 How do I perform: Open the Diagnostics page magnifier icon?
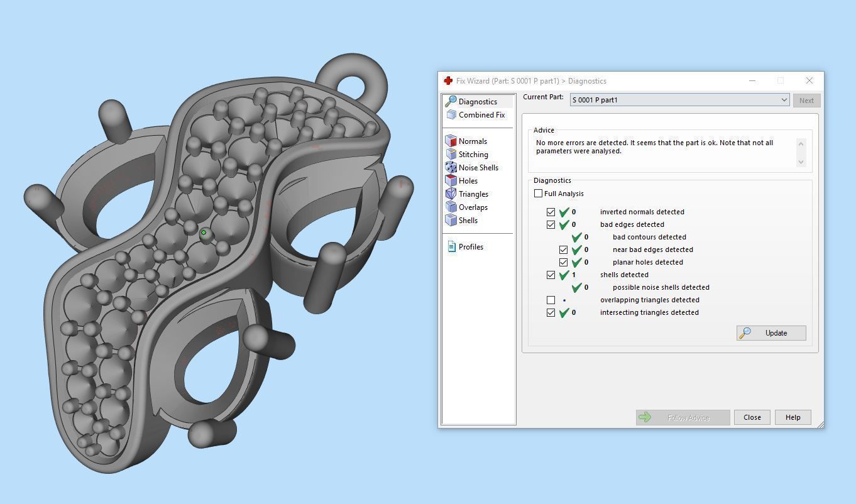point(451,101)
